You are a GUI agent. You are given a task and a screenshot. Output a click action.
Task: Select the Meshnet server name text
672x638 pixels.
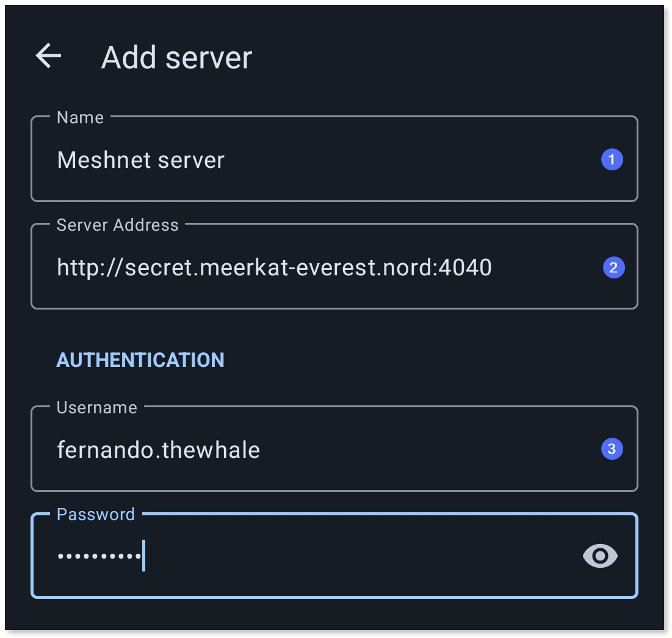pyautogui.click(x=140, y=159)
